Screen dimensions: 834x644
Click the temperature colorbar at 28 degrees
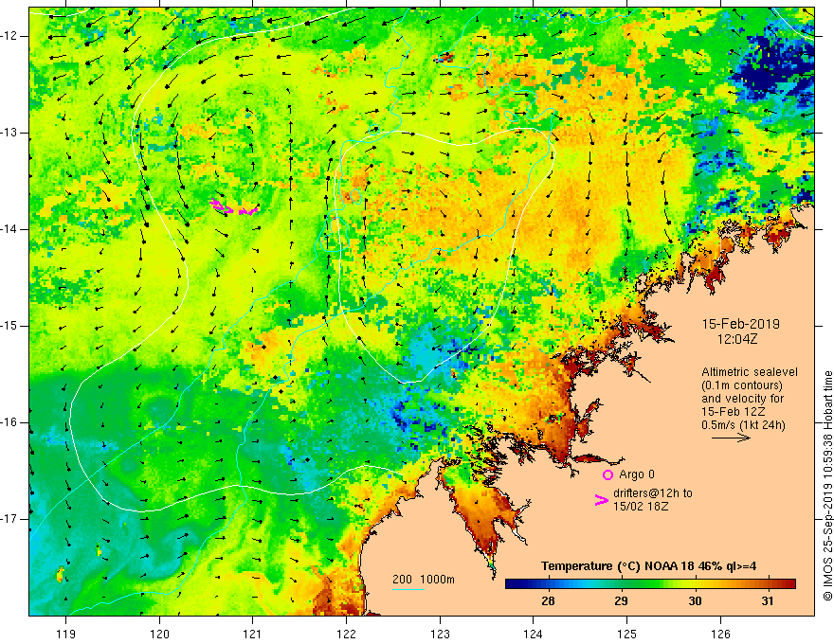(x=548, y=584)
